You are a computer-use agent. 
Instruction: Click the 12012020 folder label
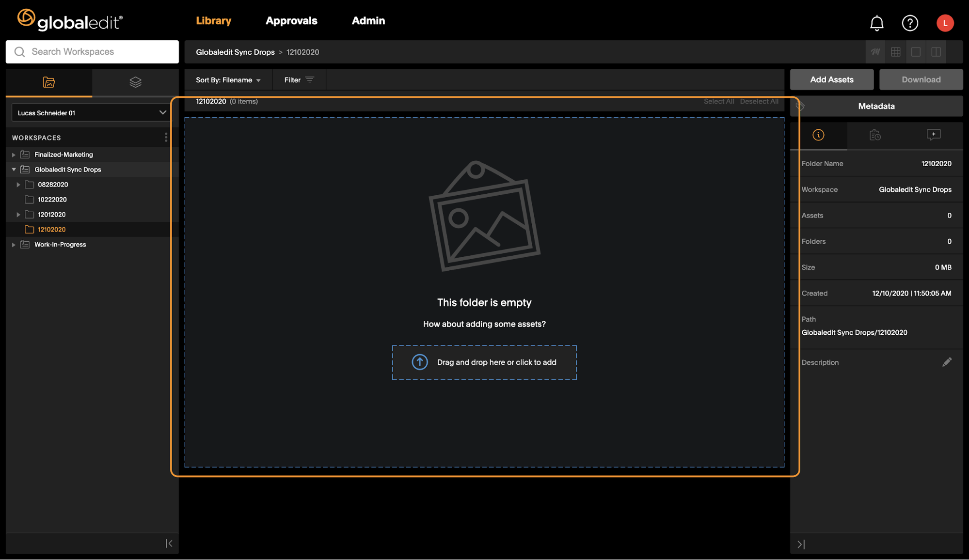point(52,215)
